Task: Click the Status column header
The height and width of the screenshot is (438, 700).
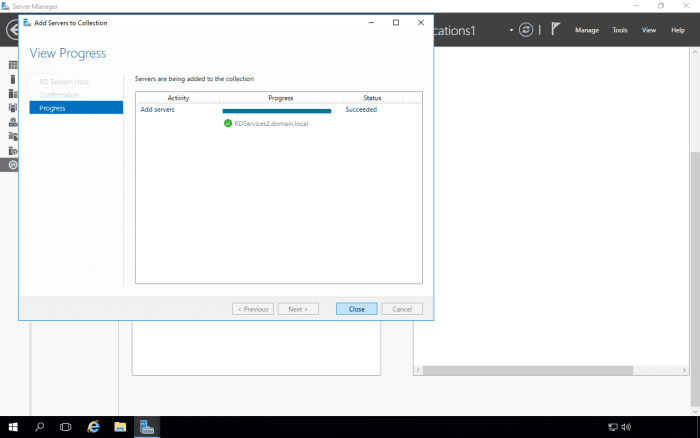Action: point(372,98)
